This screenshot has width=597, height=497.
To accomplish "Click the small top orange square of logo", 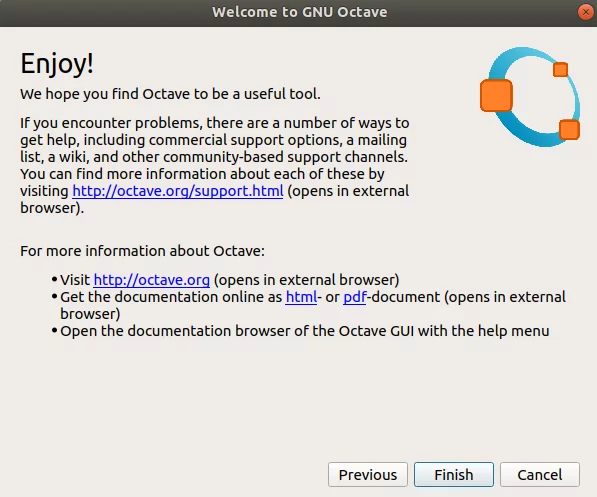I will click(560, 70).
